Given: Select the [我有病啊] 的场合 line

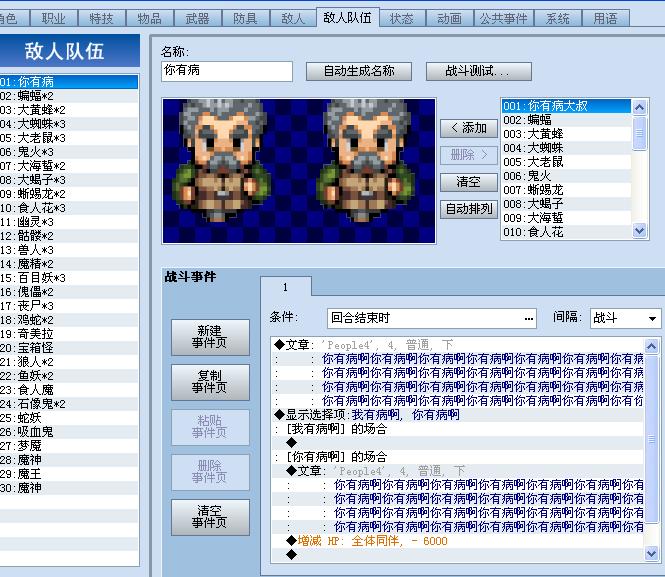Looking at the screenshot, I should click(458, 429).
